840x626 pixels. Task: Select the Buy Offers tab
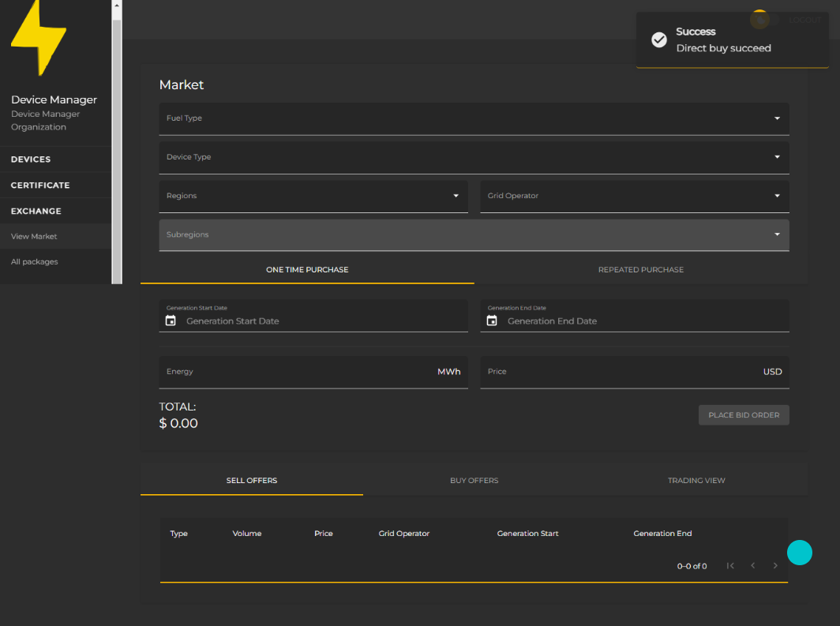pyautogui.click(x=474, y=481)
